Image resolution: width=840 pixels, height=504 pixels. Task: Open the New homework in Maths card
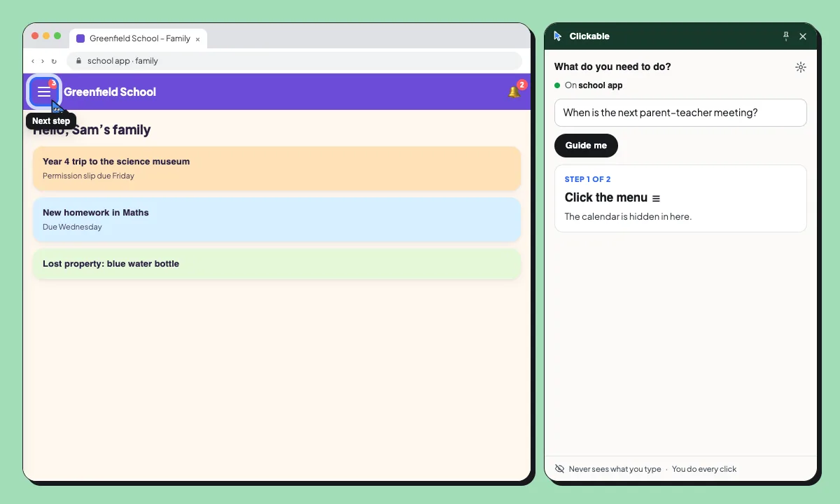coord(277,220)
